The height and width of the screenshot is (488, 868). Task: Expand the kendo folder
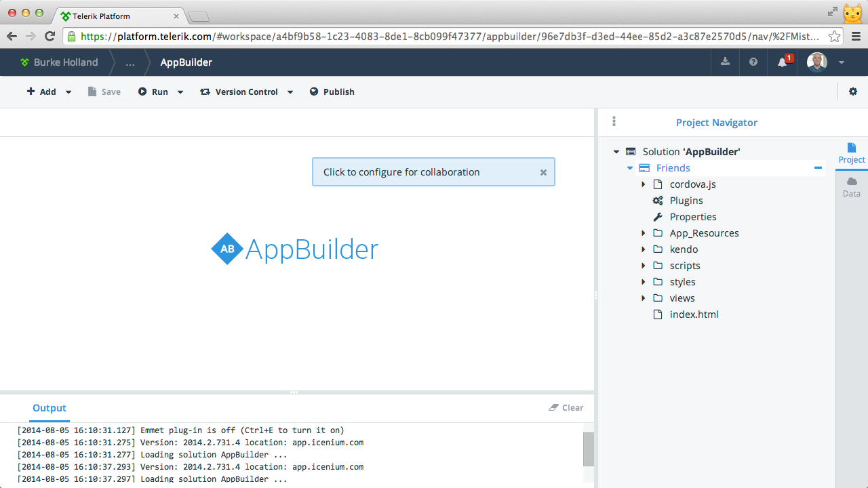point(644,249)
